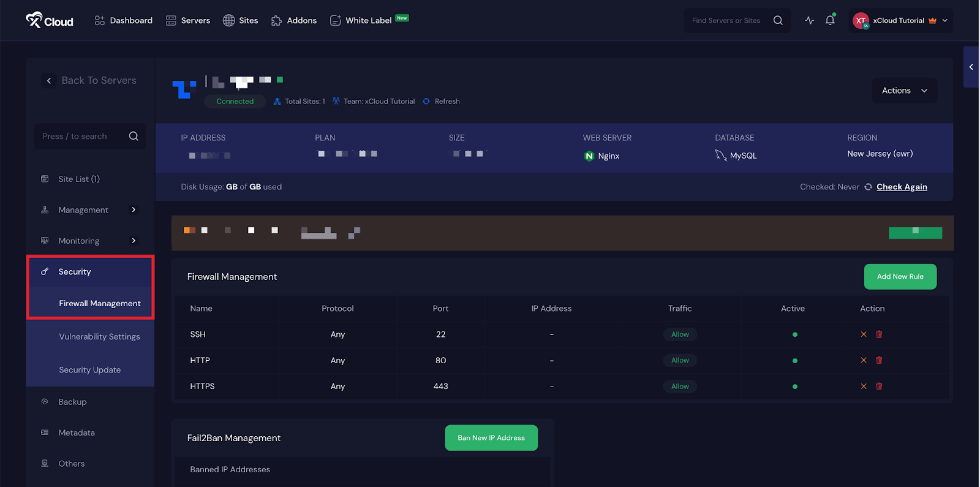
Task: Click the Check Again link
Action: 902,187
